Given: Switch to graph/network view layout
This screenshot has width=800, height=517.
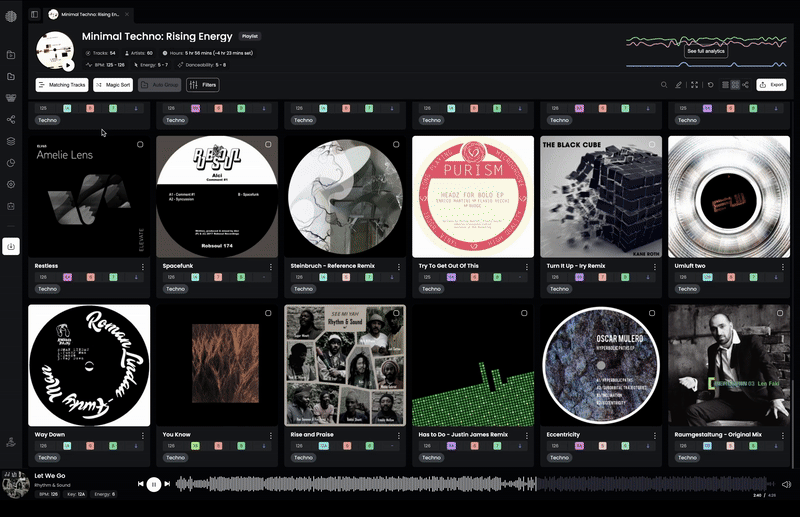Looking at the screenshot, I should tap(745, 85).
